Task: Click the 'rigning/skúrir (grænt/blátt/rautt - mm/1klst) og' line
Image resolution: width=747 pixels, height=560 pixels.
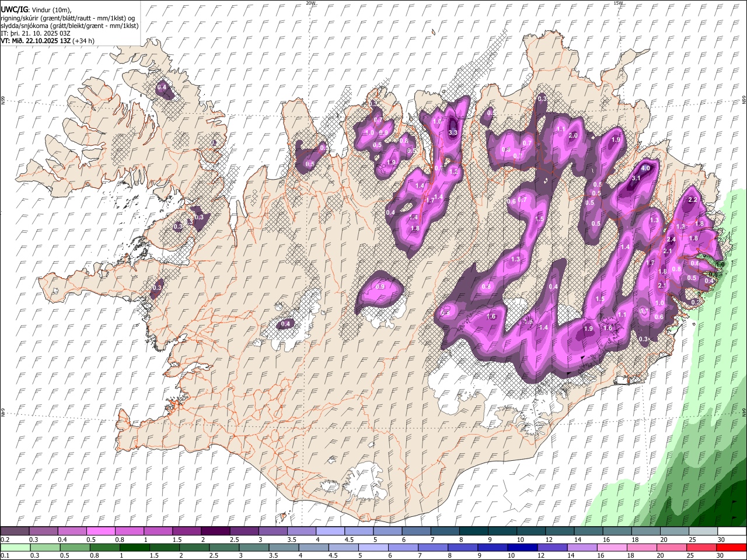Action: point(67,17)
